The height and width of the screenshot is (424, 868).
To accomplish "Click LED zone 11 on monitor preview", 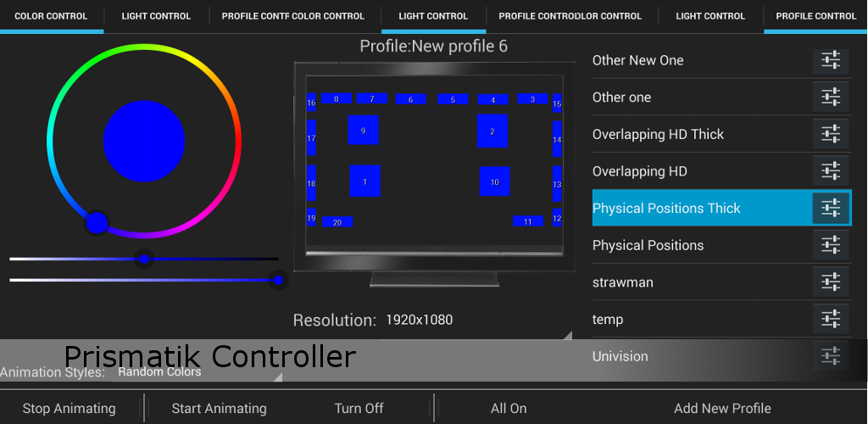I will (527, 221).
